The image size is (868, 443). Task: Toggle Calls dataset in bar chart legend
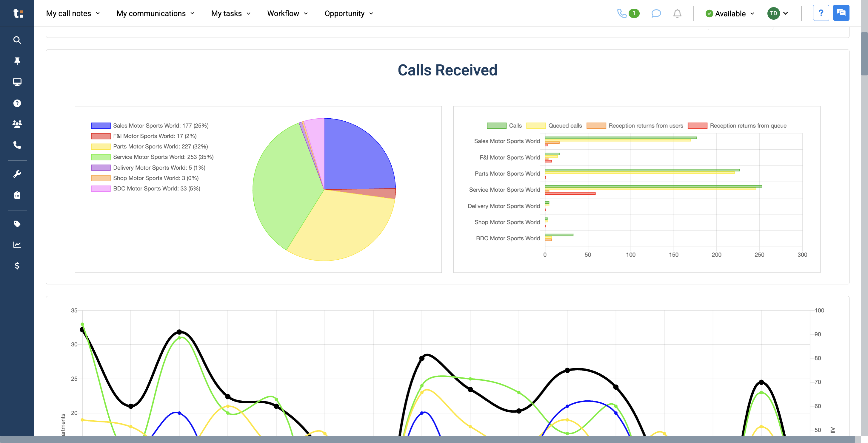pyautogui.click(x=496, y=126)
